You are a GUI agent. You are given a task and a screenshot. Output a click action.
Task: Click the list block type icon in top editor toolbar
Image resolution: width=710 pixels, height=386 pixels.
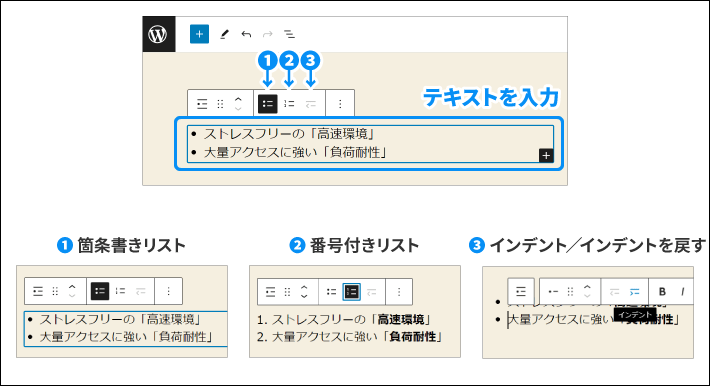(202, 104)
